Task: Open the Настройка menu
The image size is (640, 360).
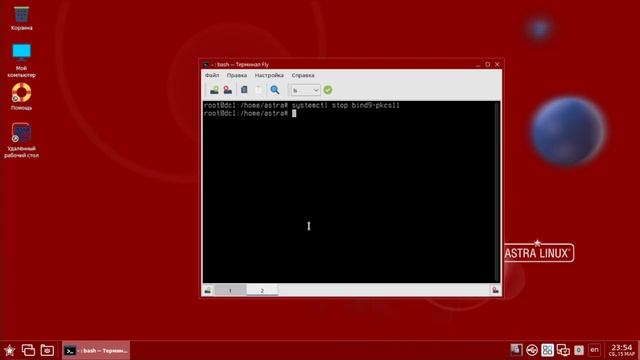Action: (269, 76)
